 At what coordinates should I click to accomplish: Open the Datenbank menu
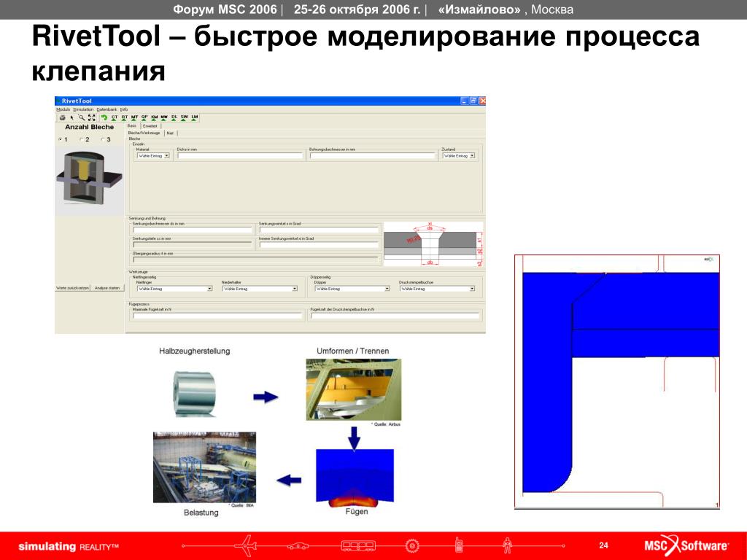pyautogui.click(x=107, y=109)
